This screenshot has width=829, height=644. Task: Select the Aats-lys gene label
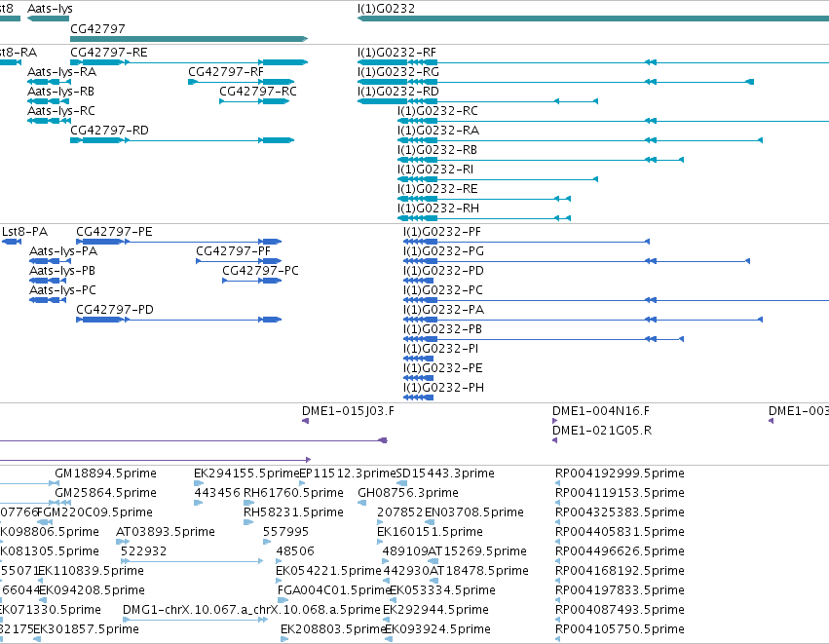coord(50,9)
